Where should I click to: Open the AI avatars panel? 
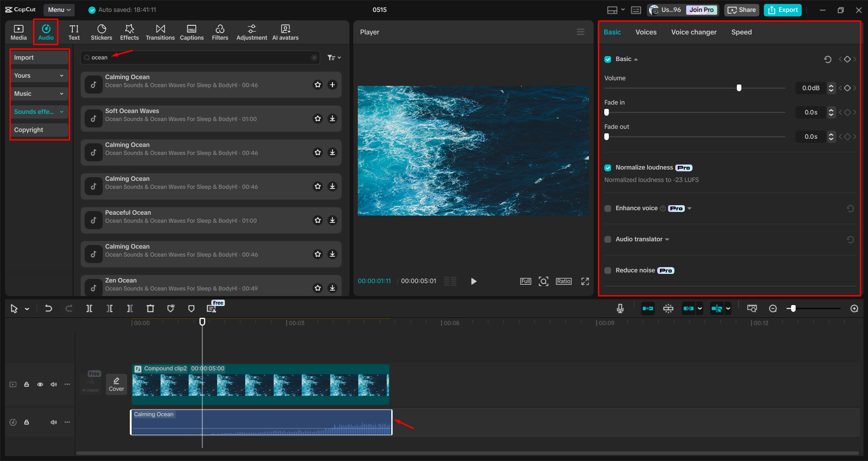(x=285, y=32)
